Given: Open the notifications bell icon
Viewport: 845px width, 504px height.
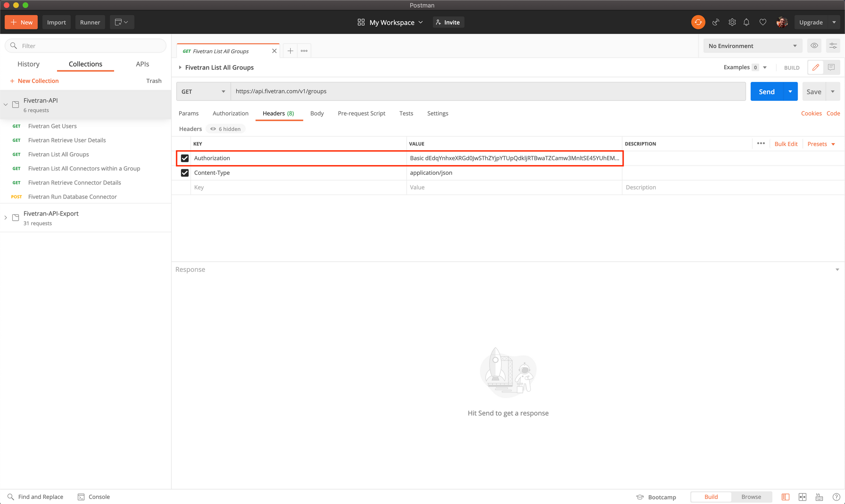Looking at the screenshot, I should point(747,22).
